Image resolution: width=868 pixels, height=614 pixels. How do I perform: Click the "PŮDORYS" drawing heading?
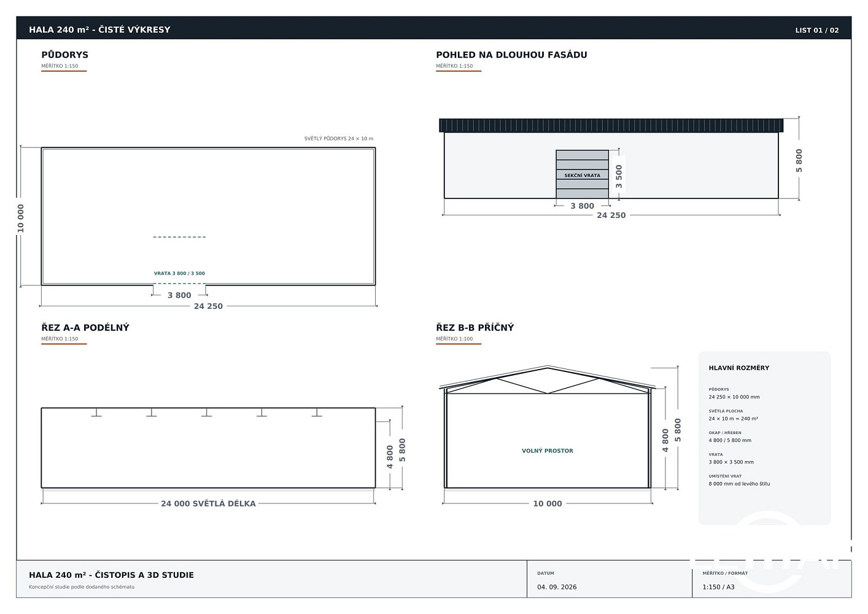point(64,55)
